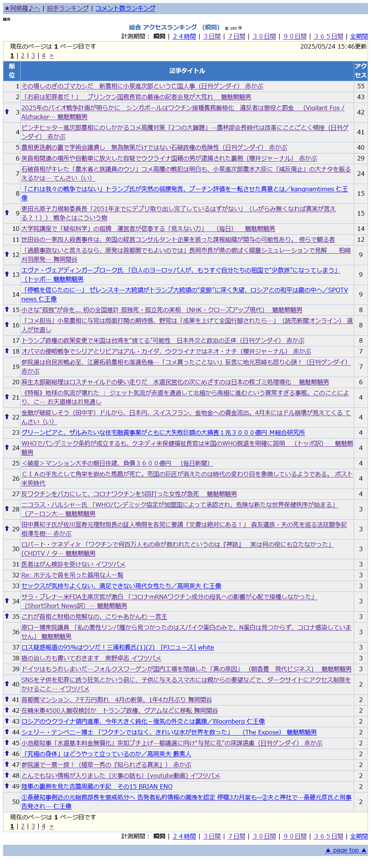Open the コメント数ランキング link
The height and width of the screenshot is (868, 371).
[125, 8]
